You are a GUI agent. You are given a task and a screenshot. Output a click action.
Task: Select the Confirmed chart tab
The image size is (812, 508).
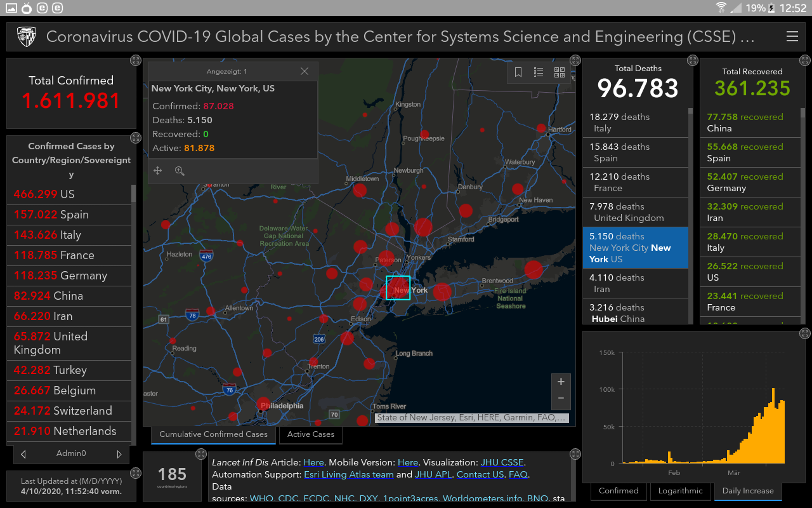[619, 491]
